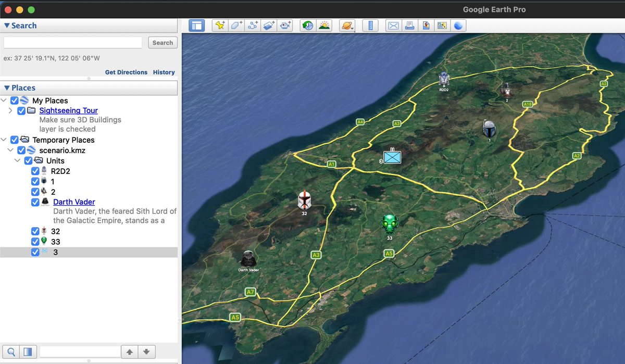This screenshot has width=625, height=364.
Task: Open the Ruler measurement tool
Action: pyautogui.click(x=370, y=25)
